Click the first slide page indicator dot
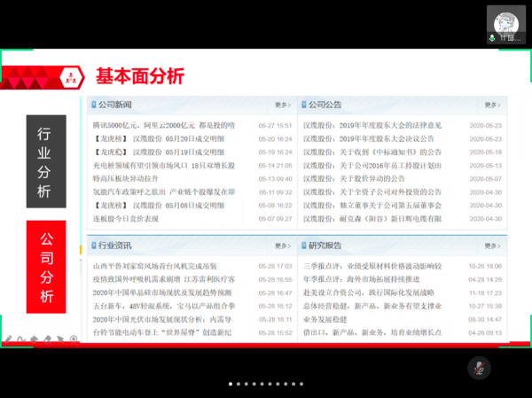 [231, 385]
